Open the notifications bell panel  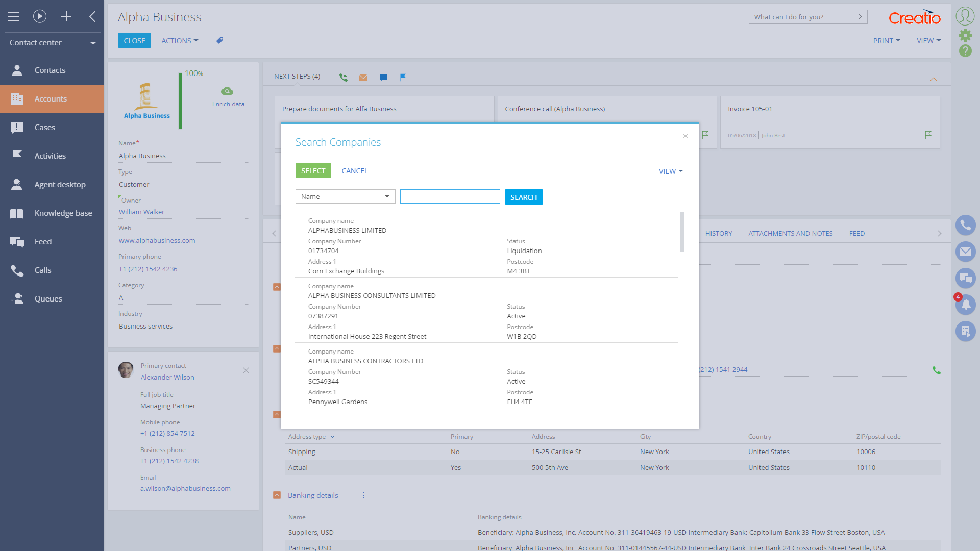pos(965,305)
